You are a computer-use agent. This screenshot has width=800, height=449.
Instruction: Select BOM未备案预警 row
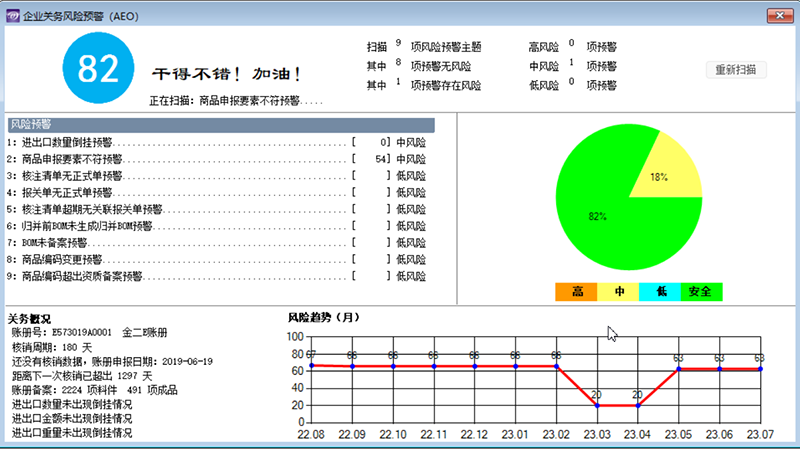click(x=216, y=243)
